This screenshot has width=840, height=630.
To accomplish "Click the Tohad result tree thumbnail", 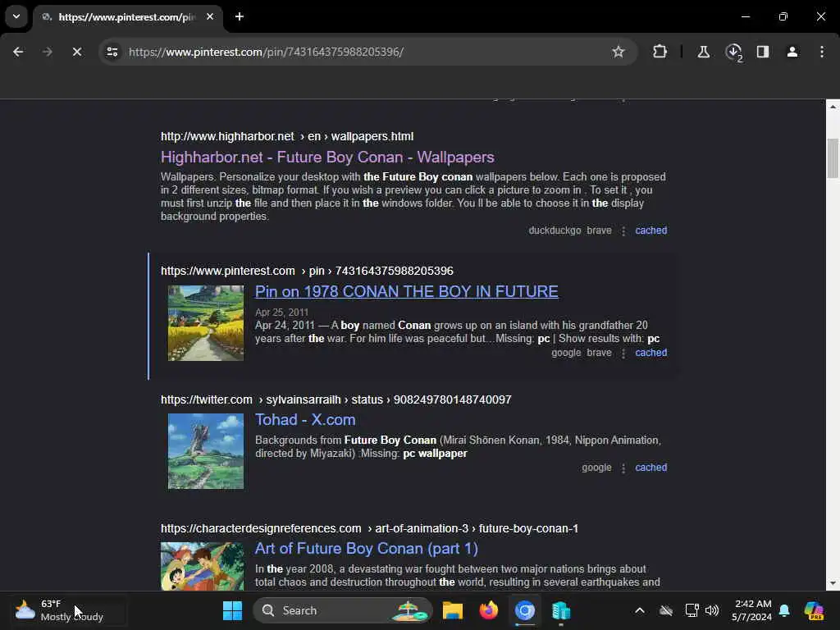I will 206,451.
